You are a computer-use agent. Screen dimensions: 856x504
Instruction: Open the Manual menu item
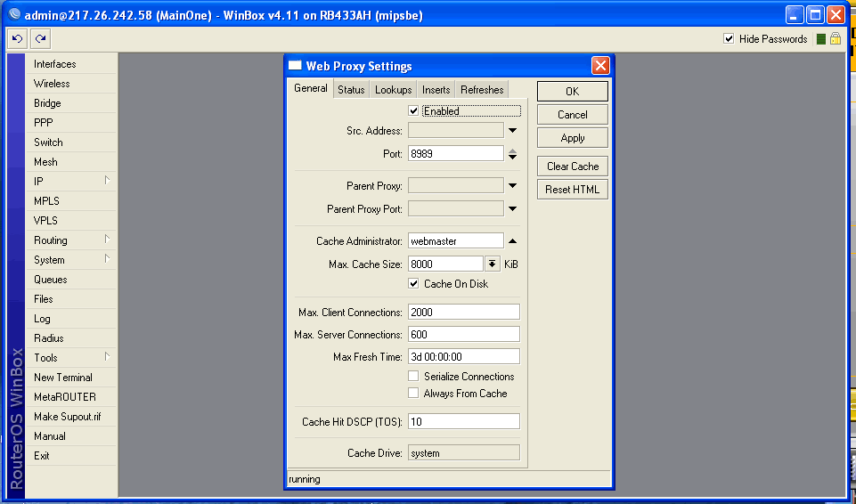click(x=71, y=436)
